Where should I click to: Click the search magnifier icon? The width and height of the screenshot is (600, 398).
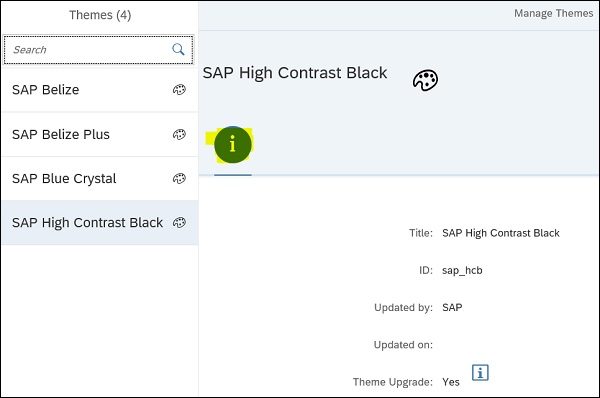[178, 49]
